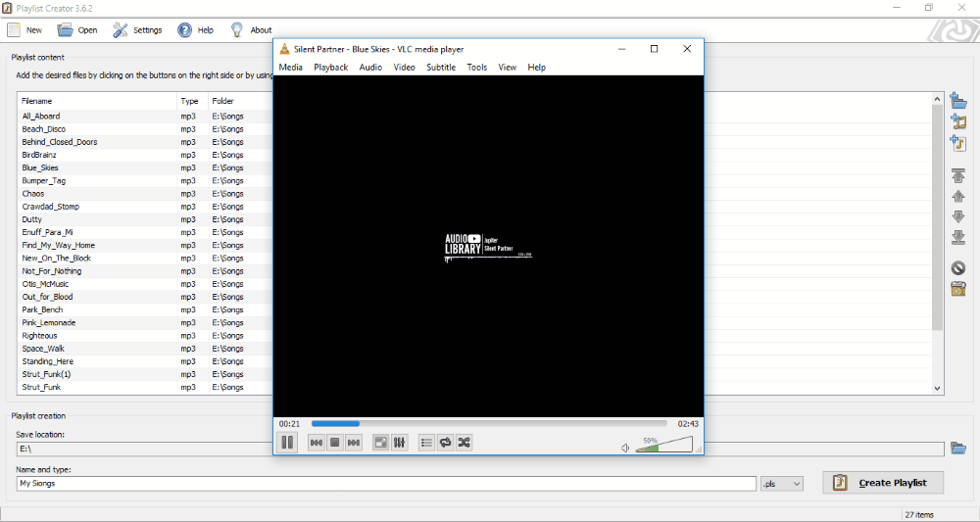Screen dimensions: 980x522
Task: Select Otis_McMusic in the playlist
Action: (x=45, y=284)
